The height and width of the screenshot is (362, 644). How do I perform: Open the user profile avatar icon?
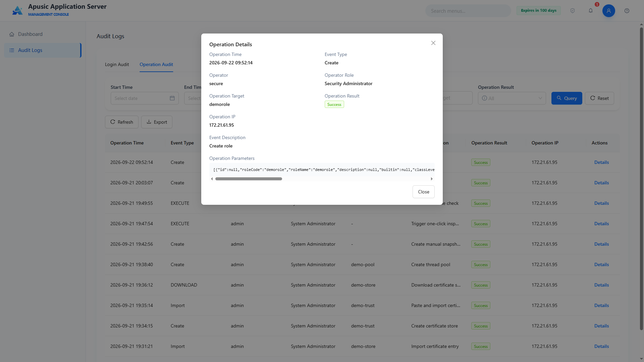coord(609,11)
